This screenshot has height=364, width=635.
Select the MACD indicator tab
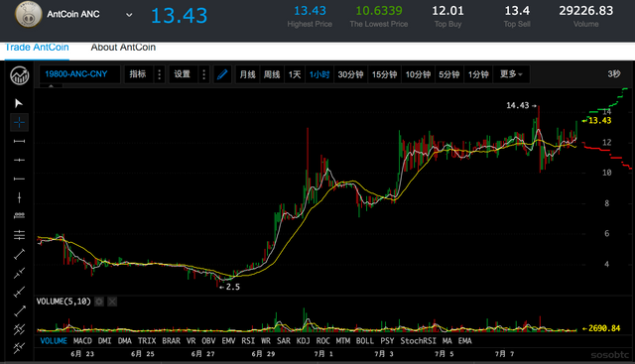(x=82, y=341)
